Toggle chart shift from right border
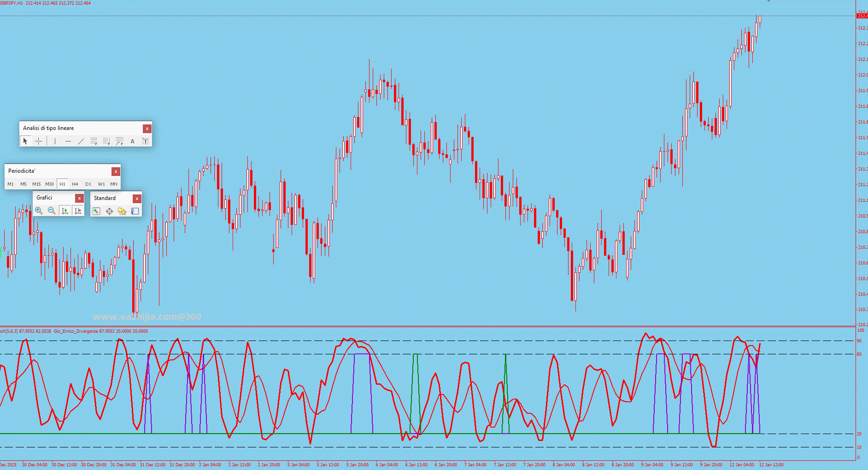The height and width of the screenshot is (470, 868). click(x=78, y=211)
